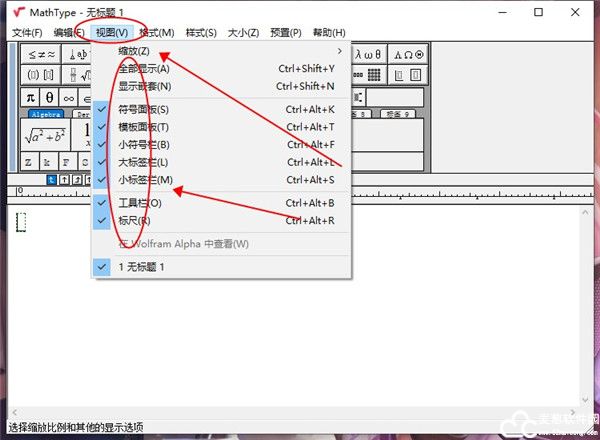Screen dimensions: 600x440
Task: Click the F symbol in the small bar
Action: pos(67,162)
